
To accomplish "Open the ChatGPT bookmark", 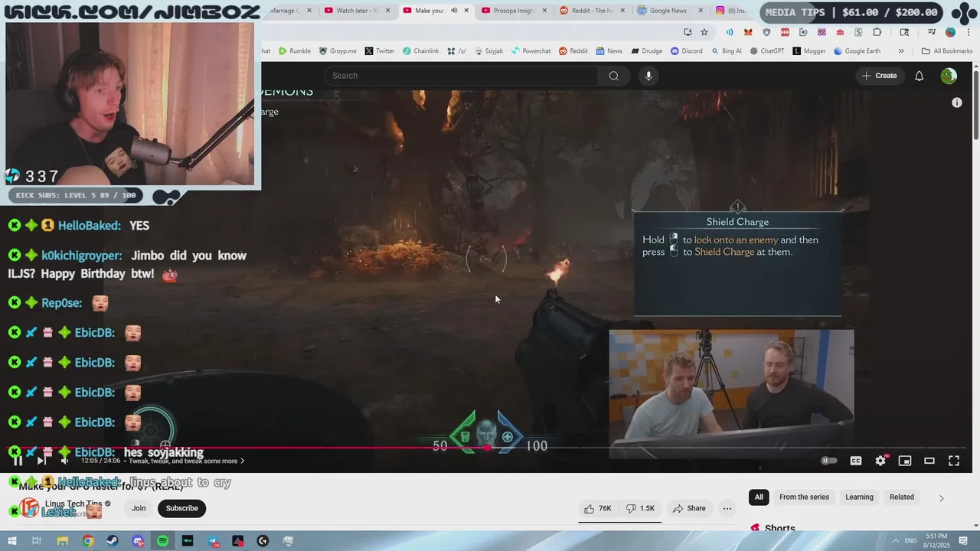I will coord(767,51).
